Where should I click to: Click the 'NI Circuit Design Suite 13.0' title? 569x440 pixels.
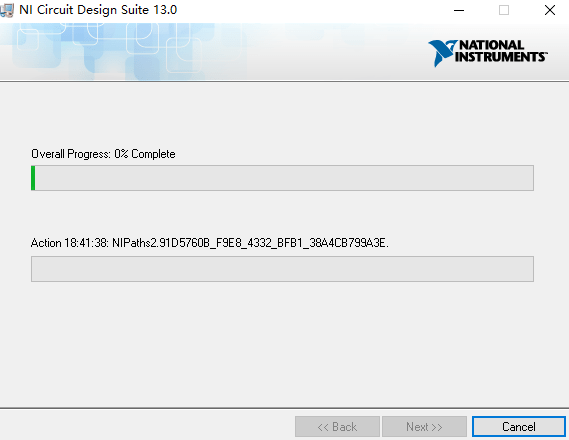[x=98, y=10]
